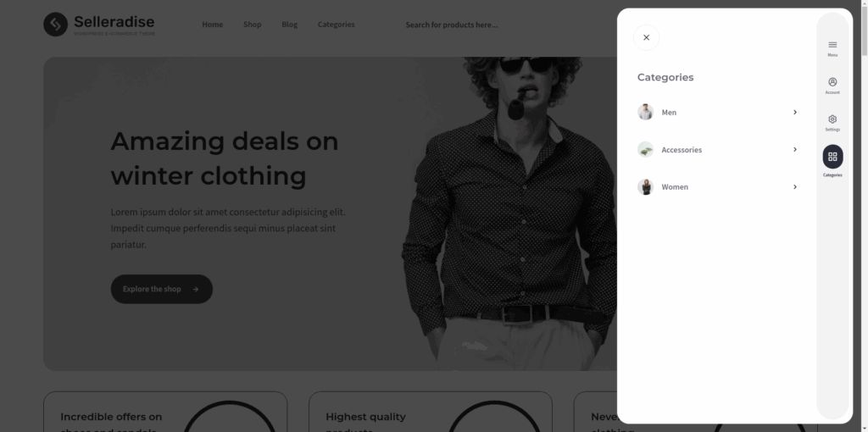Expand the Accessories category chevron
Screen dimensions: 868x432
(795, 149)
